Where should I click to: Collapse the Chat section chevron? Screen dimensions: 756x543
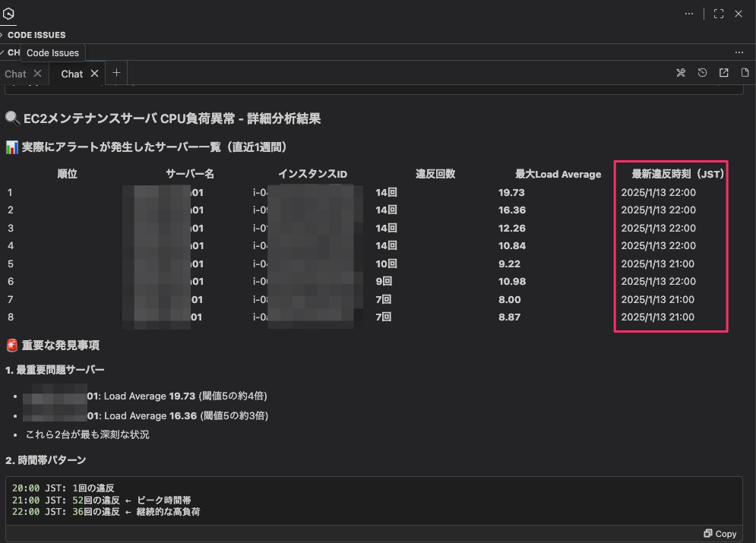click(2, 52)
